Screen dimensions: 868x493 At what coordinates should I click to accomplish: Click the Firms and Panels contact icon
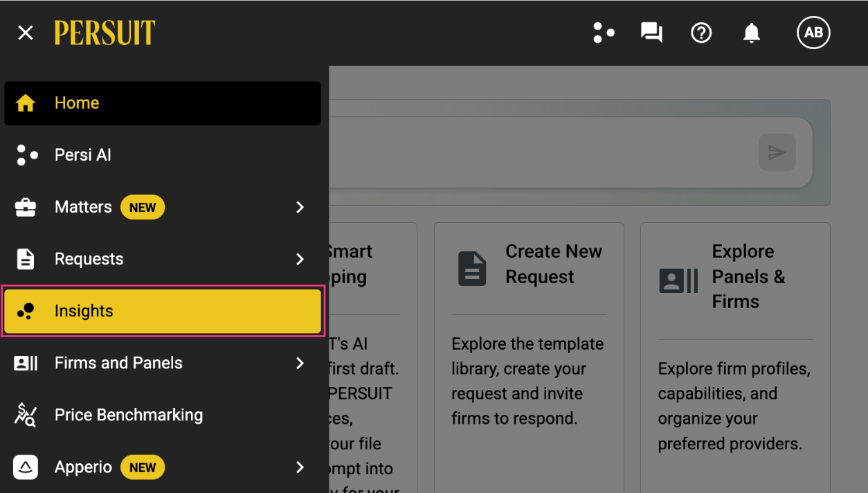[x=26, y=363]
